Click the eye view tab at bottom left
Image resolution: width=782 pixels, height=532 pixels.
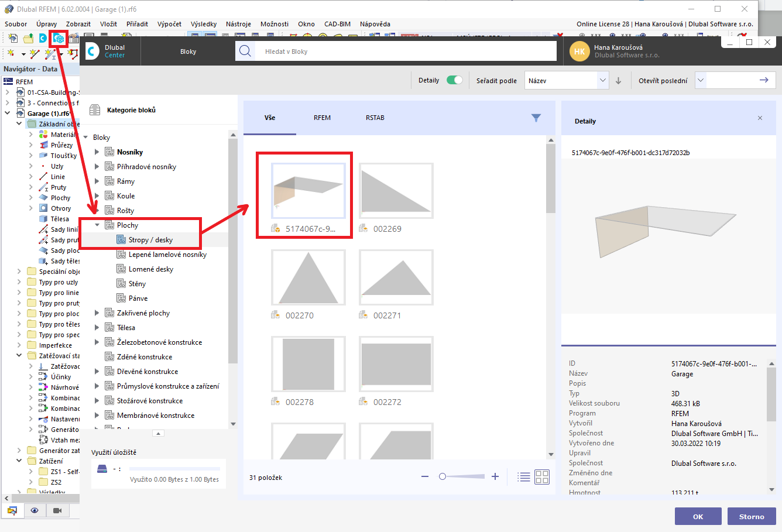click(x=34, y=510)
